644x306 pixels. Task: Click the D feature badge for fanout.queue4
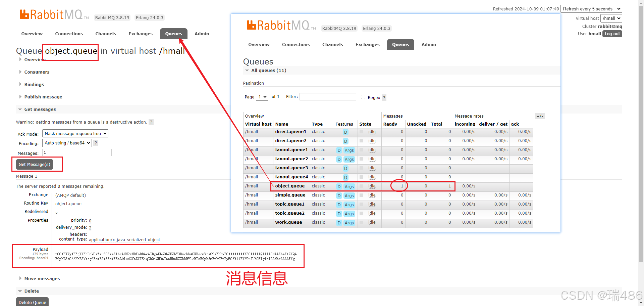tap(345, 178)
